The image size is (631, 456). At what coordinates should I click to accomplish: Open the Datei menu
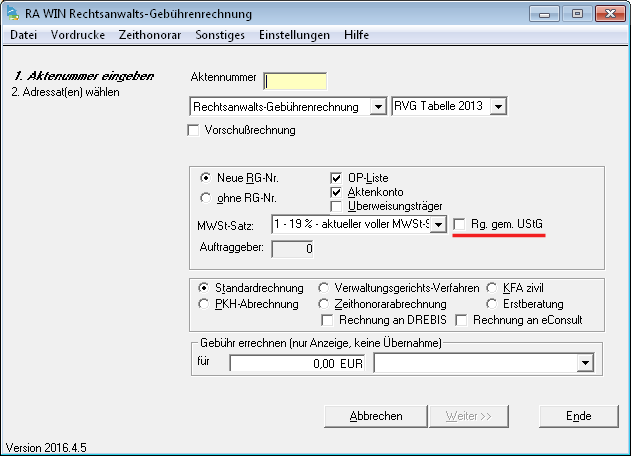pyautogui.click(x=22, y=34)
